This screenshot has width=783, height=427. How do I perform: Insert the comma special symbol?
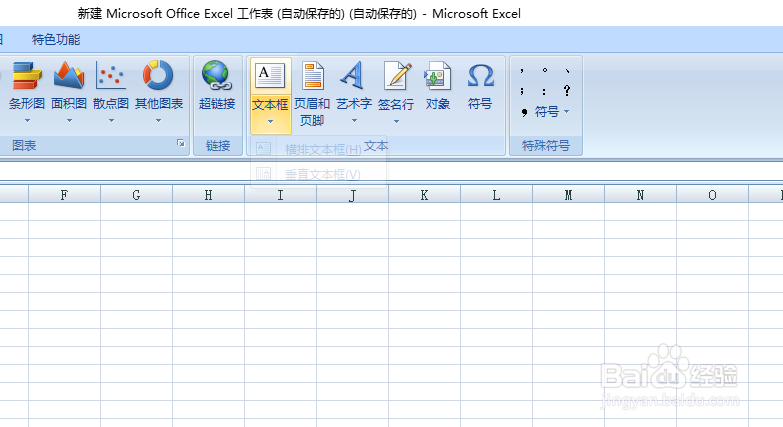tap(522, 70)
